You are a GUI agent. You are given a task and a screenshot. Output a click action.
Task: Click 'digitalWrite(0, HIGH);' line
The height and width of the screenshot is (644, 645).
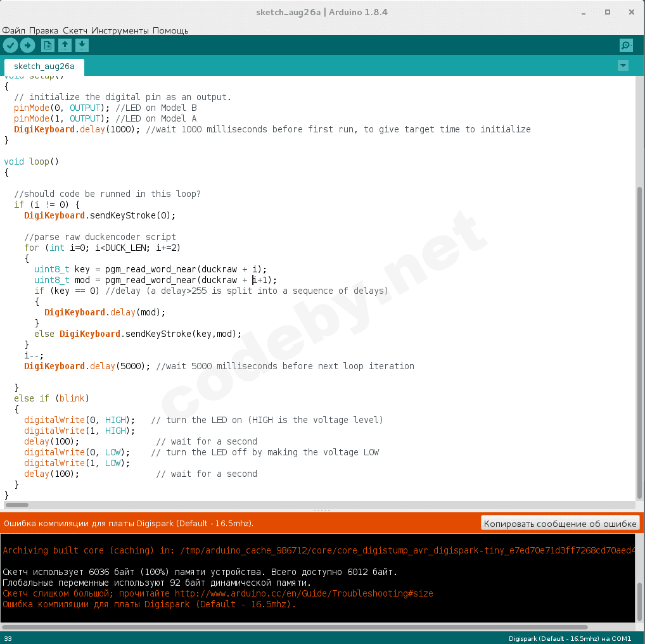(79, 420)
